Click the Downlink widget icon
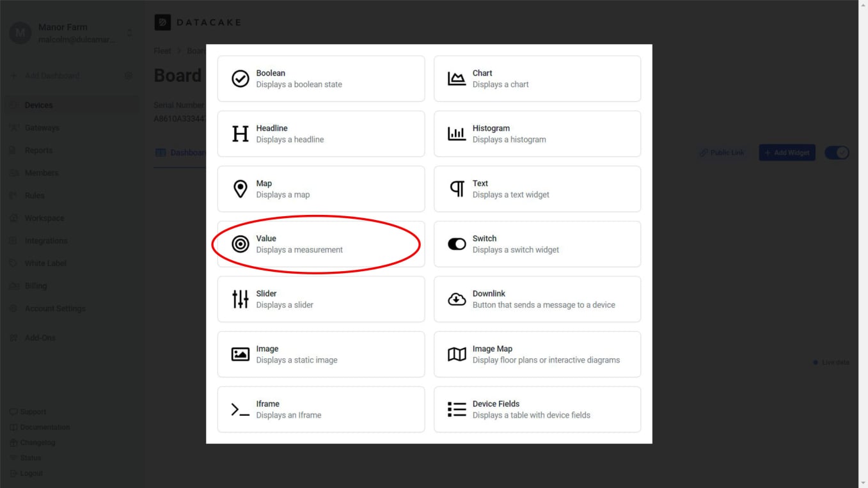Image resolution: width=868 pixels, height=488 pixels. tap(456, 298)
